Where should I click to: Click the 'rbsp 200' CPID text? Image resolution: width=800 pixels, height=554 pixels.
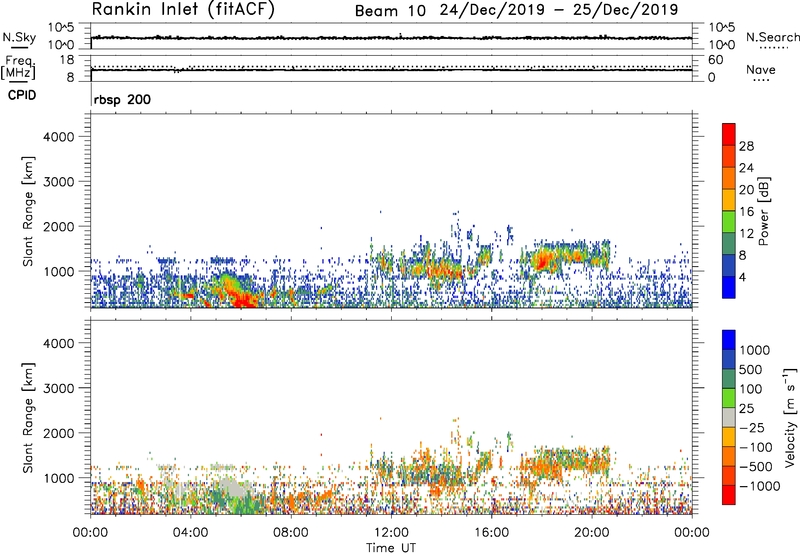122,99
